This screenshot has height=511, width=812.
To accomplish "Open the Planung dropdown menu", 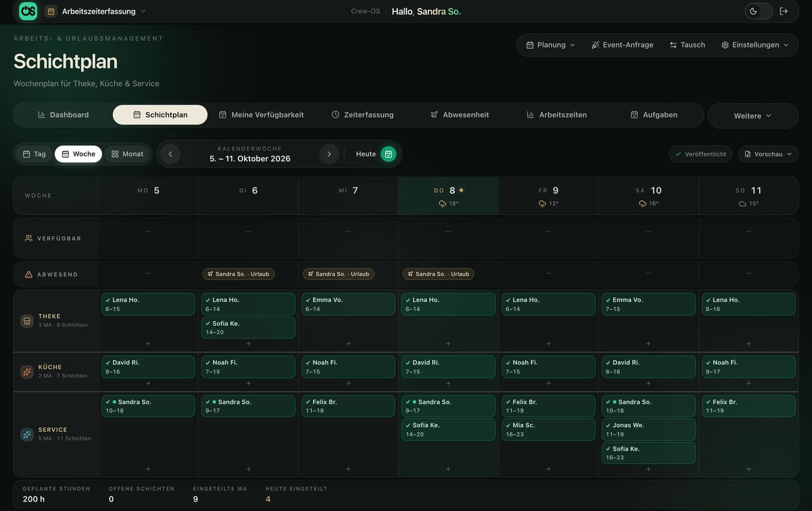I will tap(551, 45).
